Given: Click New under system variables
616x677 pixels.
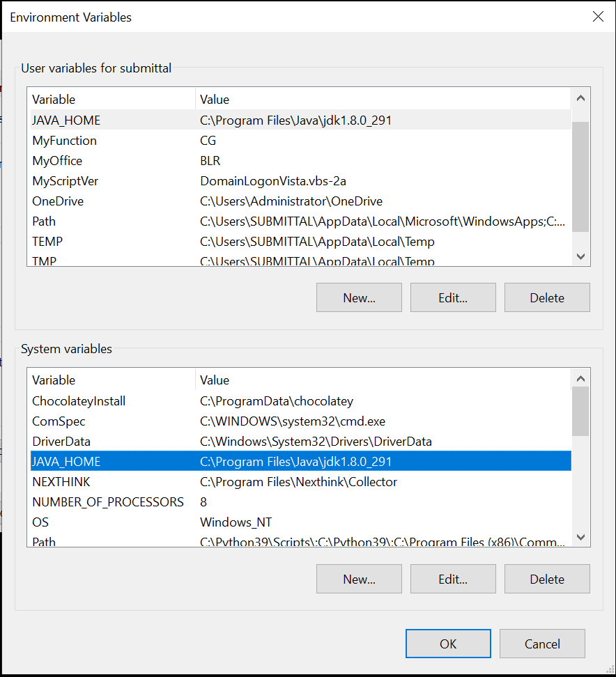Looking at the screenshot, I should [x=359, y=579].
